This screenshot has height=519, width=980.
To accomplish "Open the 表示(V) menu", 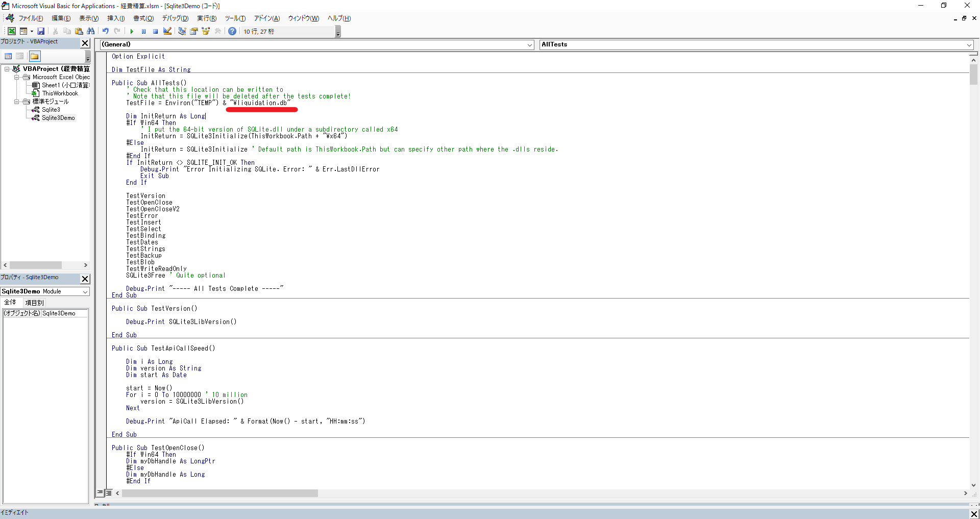I will pos(89,18).
